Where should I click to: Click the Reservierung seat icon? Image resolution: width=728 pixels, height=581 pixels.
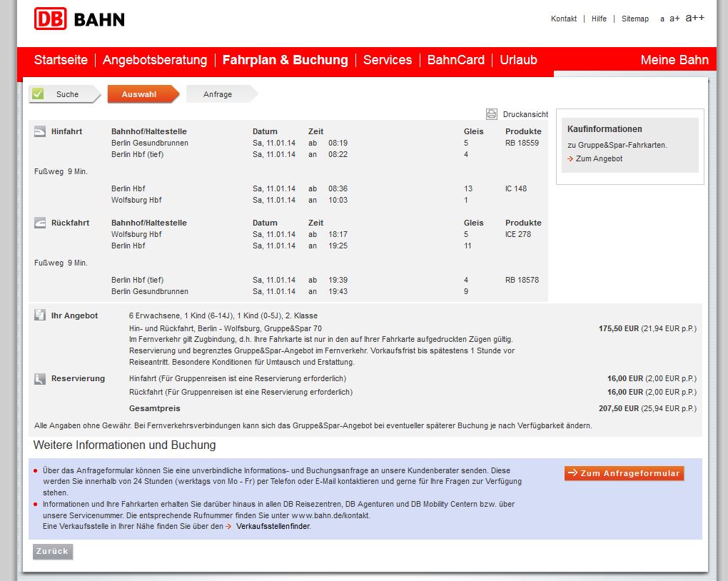click(40, 379)
